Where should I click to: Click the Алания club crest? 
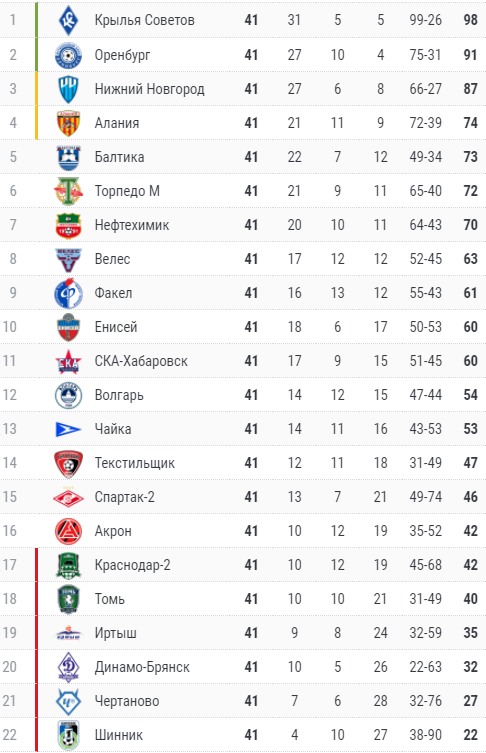[x=68, y=123]
